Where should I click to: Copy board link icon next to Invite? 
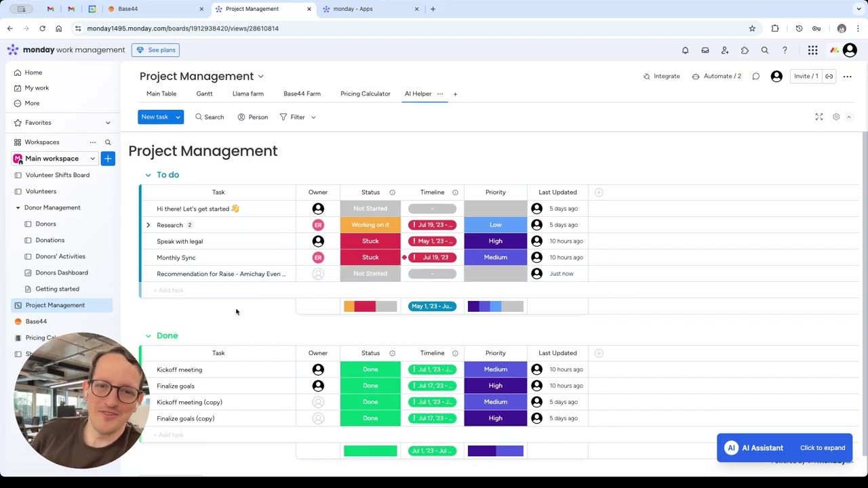pos(829,77)
